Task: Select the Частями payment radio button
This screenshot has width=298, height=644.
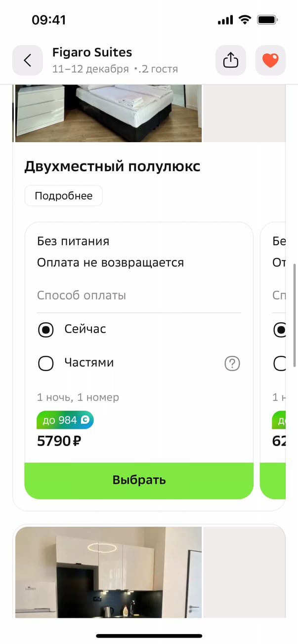Action: (46, 364)
